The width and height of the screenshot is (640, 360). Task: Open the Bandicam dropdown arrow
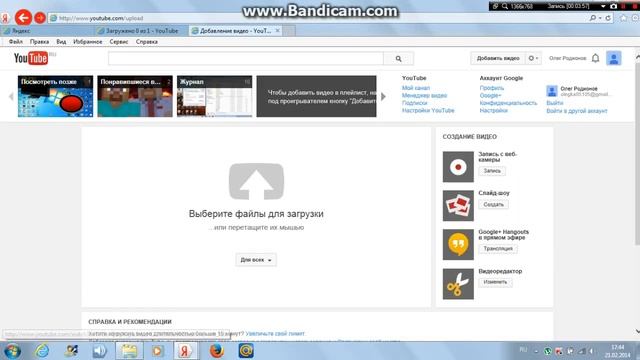point(603,6)
